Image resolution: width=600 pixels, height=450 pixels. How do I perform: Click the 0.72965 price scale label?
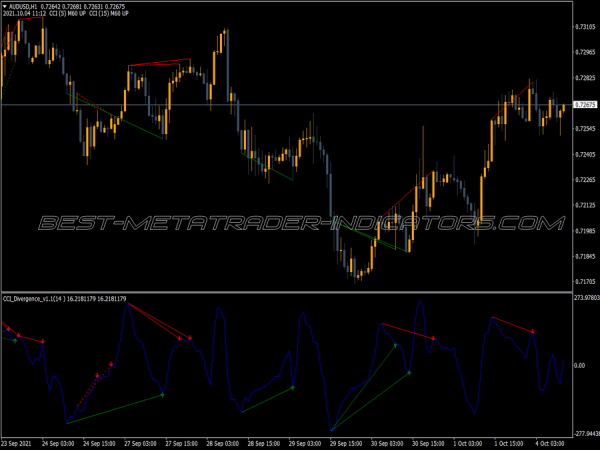click(x=585, y=52)
